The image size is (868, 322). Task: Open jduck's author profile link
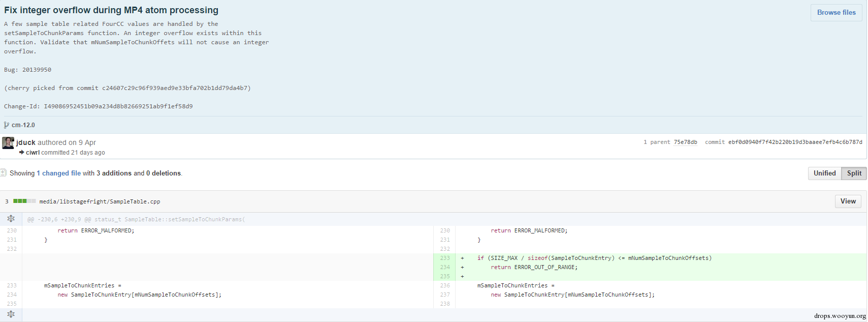(x=26, y=143)
